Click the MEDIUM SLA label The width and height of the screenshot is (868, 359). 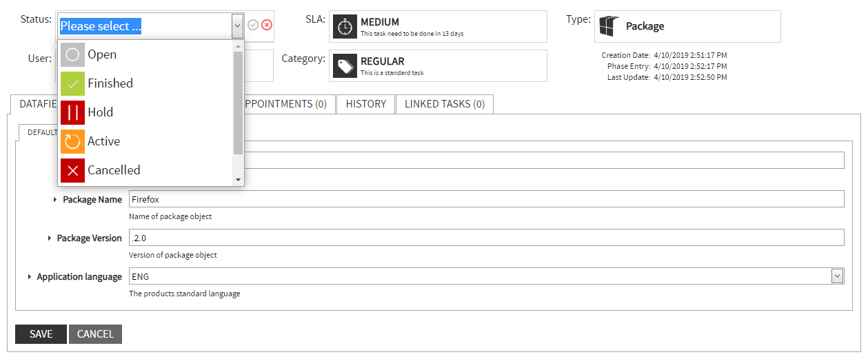click(x=380, y=22)
